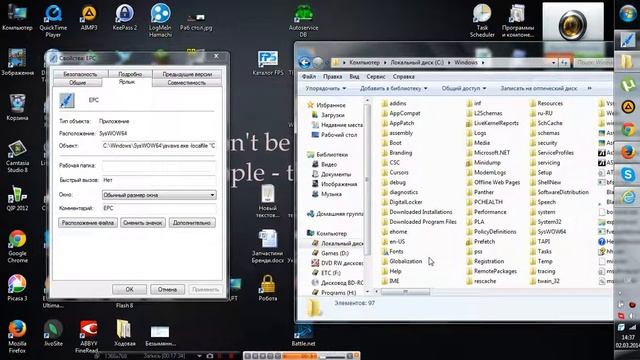The height and width of the screenshot is (360, 640).
Task: Click the Skype icon in the taskbar
Action: (x=628, y=175)
